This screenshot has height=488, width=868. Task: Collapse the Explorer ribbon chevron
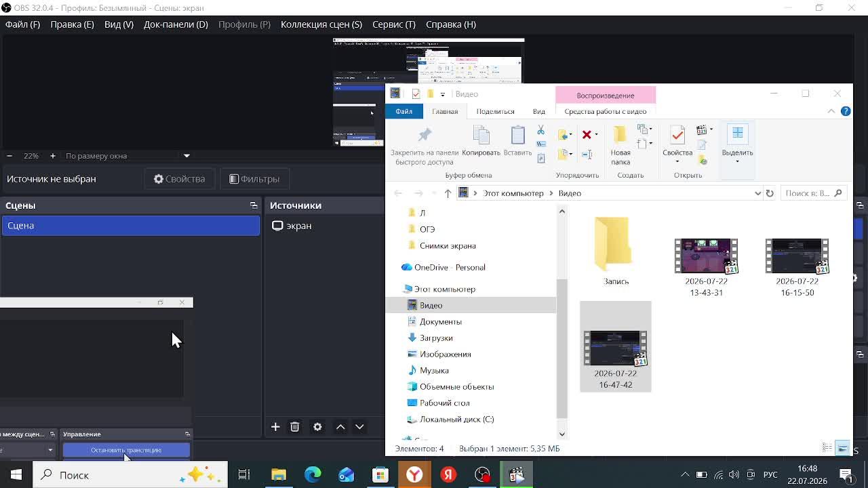click(x=831, y=111)
